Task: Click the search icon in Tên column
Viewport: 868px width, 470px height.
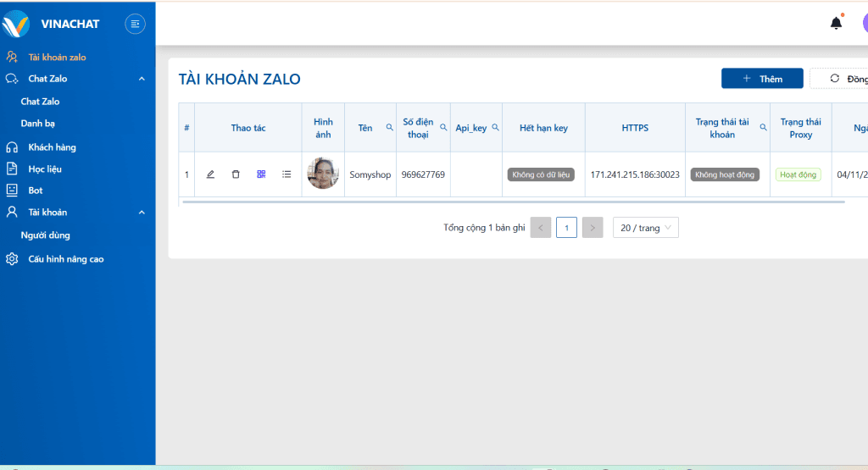Action: [390, 128]
